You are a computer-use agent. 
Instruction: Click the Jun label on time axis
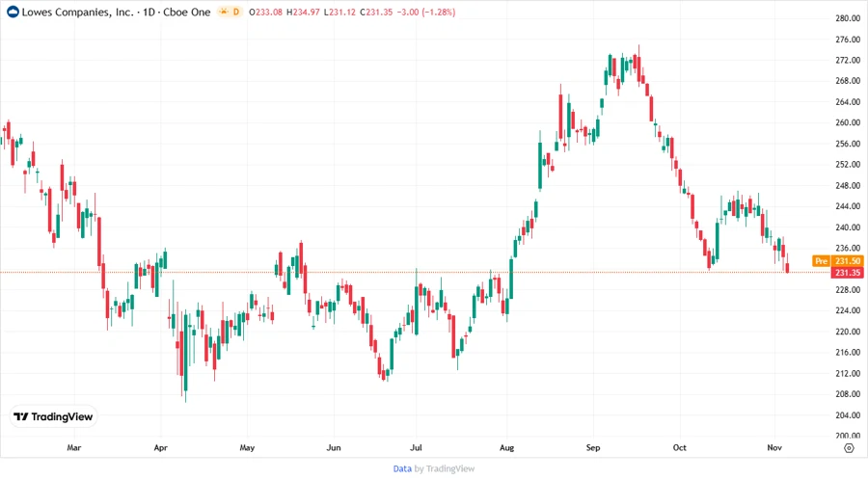point(334,447)
